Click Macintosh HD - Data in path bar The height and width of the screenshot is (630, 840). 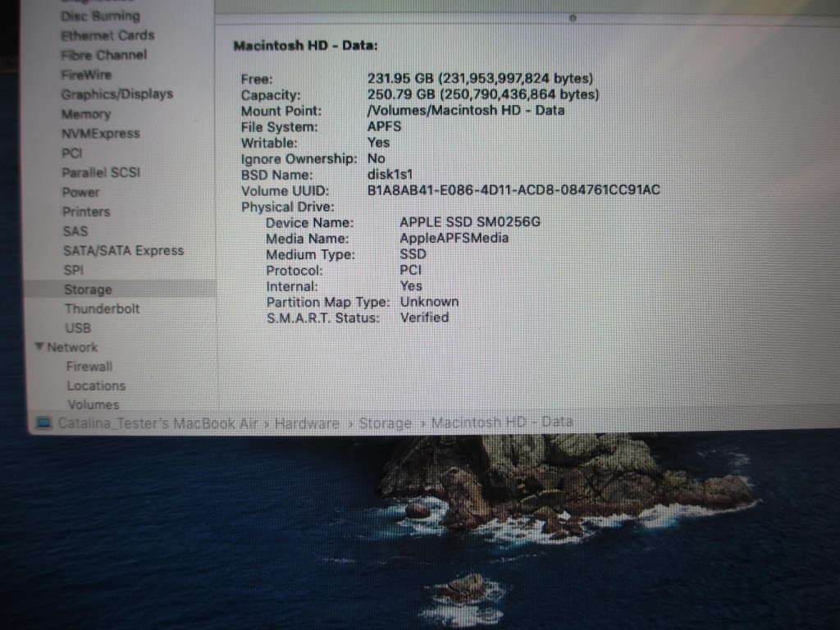(502, 422)
